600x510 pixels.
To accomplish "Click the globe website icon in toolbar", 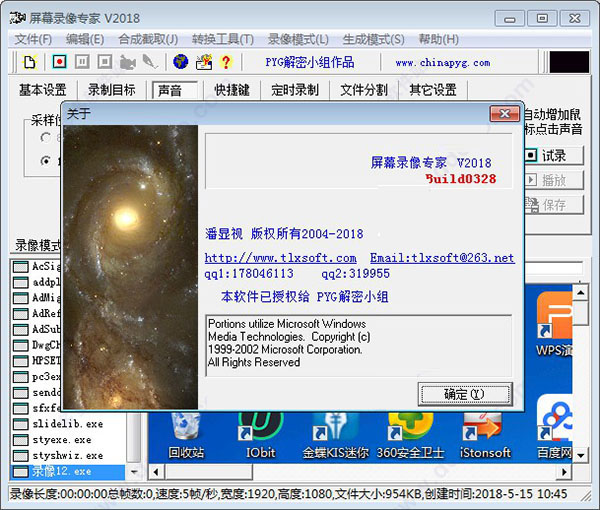I will (181, 62).
